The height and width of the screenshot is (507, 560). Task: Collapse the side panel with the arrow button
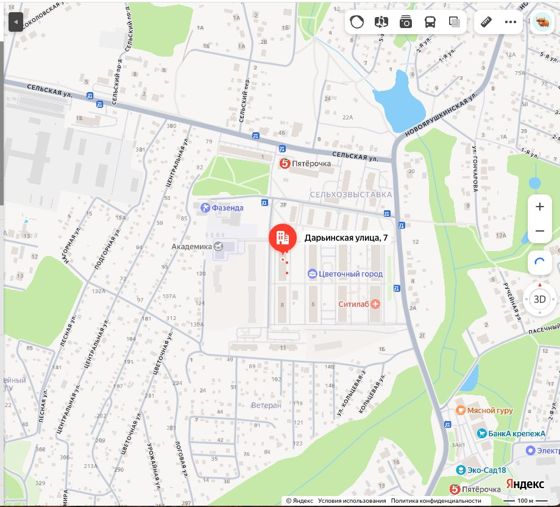[16, 22]
